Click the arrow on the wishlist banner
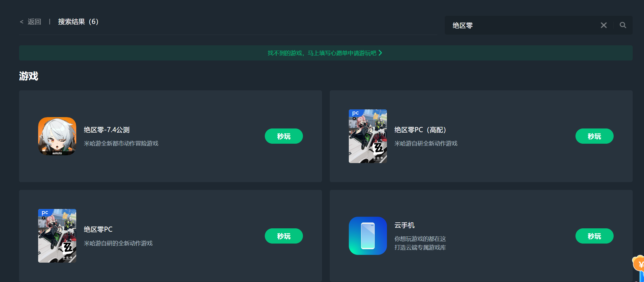This screenshot has width=644, height=282. pos(380,53)
